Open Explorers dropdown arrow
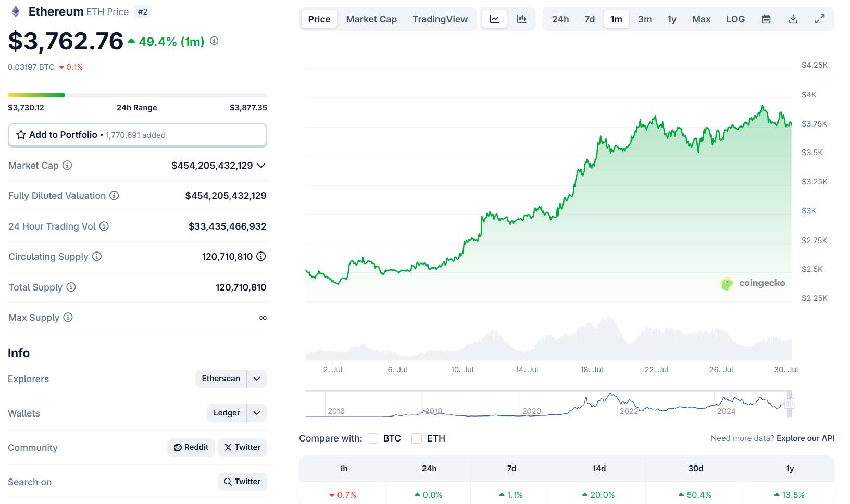The height and width of the screenshot is (504, 850). [x=257, y=379]
